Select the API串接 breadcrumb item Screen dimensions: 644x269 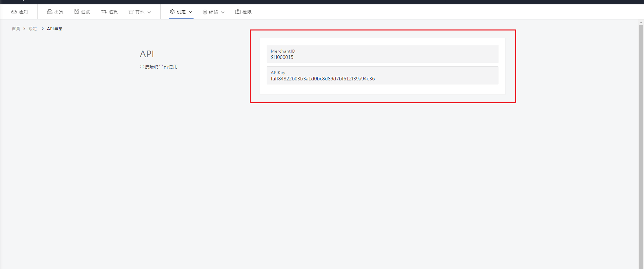55,29
